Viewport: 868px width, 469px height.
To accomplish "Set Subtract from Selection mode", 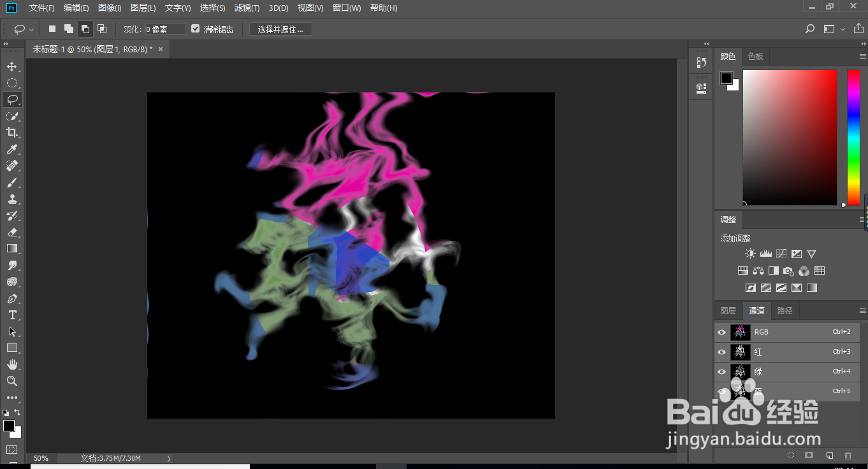I will [x=85, y=29].
